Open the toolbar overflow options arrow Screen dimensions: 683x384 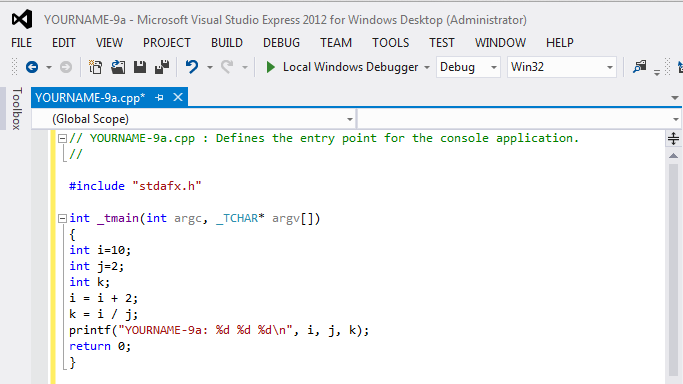pyautogui.click(x=657, y=72)
